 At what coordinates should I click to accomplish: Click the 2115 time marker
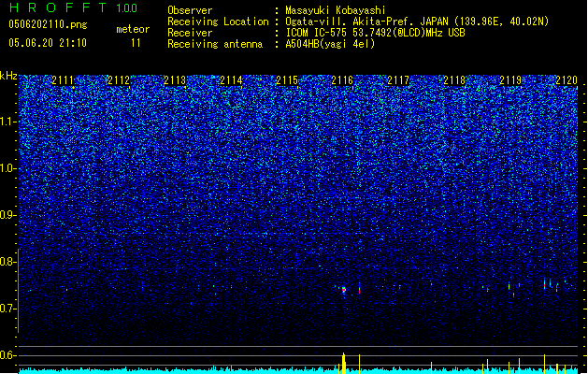point(287,80)
